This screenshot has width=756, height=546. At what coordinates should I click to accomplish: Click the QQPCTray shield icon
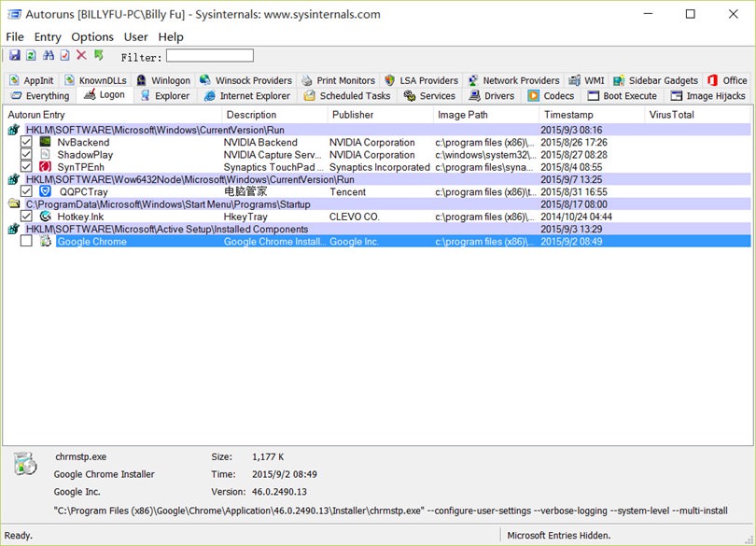pos(45,191)
